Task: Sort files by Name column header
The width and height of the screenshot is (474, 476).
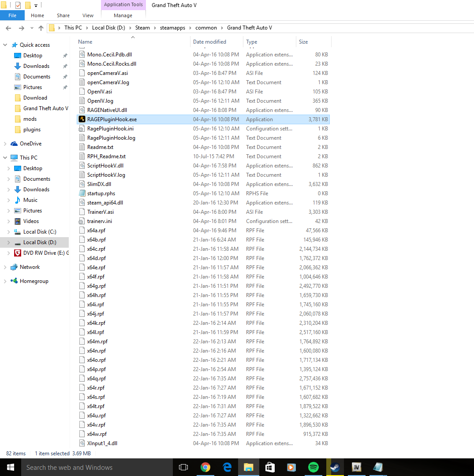Action: point(133,42)
